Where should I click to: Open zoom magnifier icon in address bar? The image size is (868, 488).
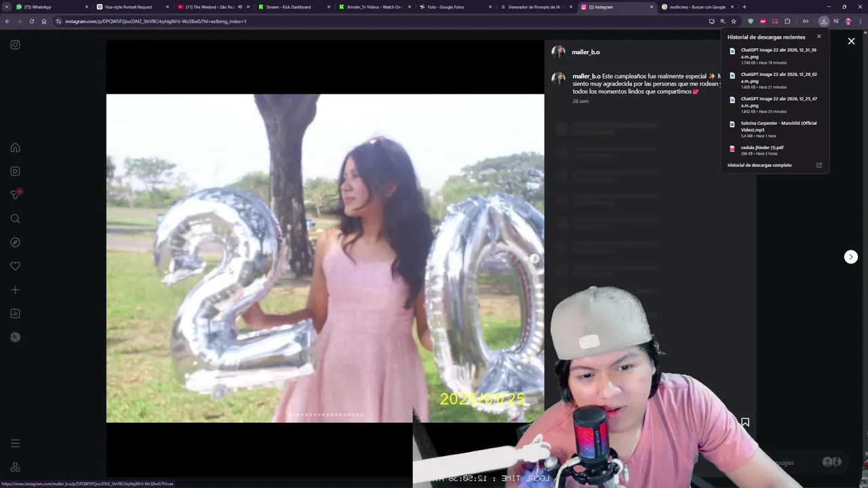click(x=722, y=21)
